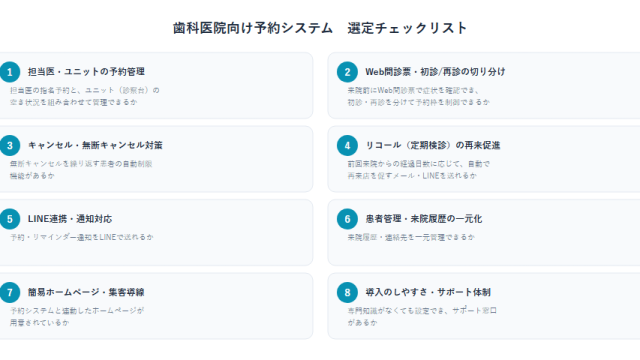
Task: Open the LINE連携・通知対応 item
Action: (70, 219)
